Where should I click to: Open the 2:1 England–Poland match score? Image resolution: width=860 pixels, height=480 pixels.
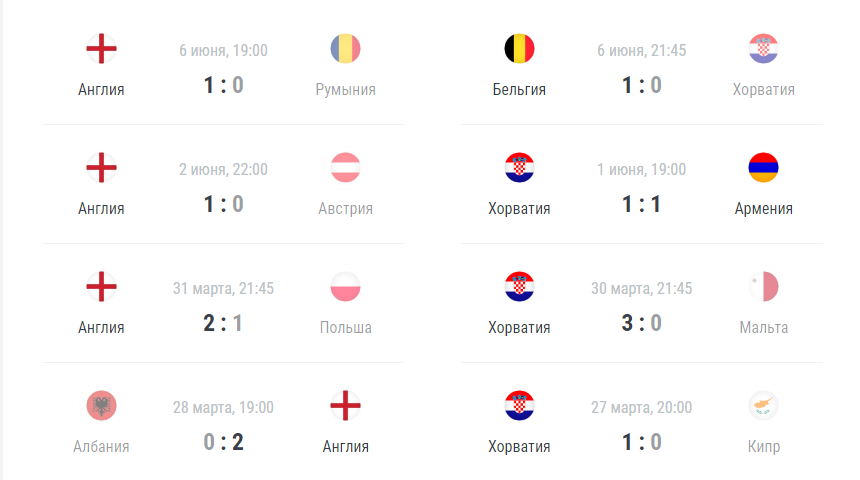tap(223, 323)
